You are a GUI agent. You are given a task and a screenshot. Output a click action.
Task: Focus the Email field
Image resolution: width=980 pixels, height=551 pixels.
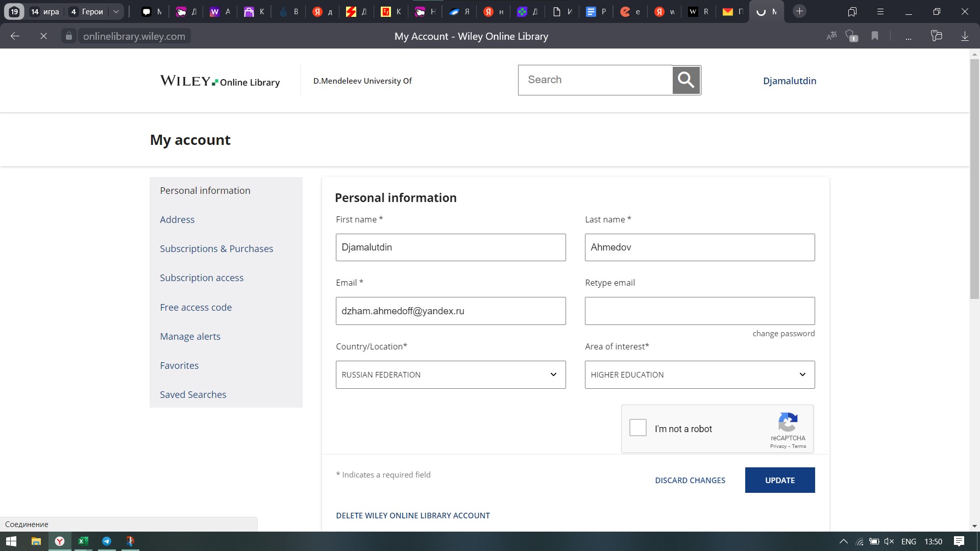point(451,311)
